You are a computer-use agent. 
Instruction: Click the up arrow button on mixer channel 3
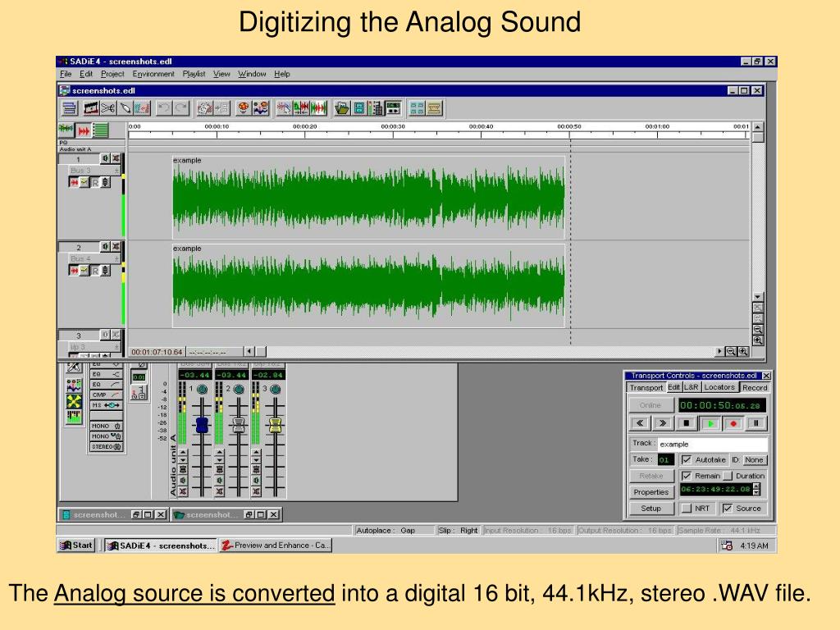(257, 453)
